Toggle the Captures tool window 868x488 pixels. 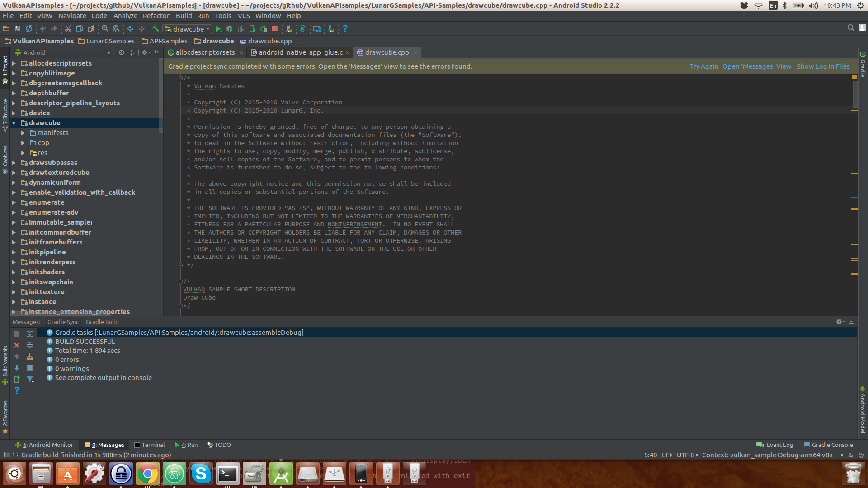click(x=5, y=160)
